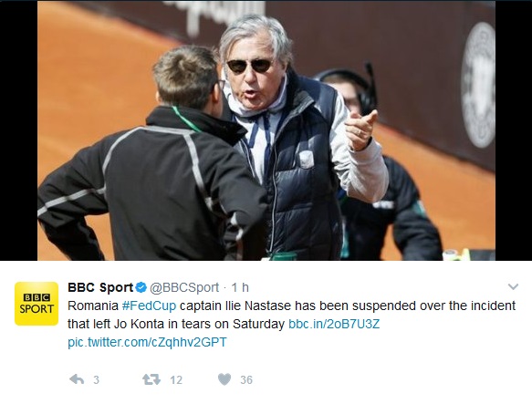Visit the @BBCSport handle
Screen dimensions: 532x404
pos(184,287)
